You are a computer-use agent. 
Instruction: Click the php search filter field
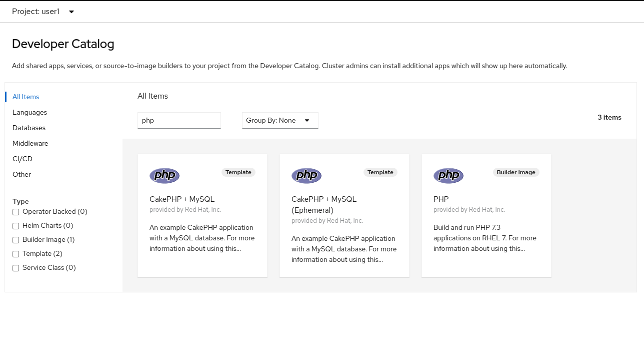pos(179,120)
